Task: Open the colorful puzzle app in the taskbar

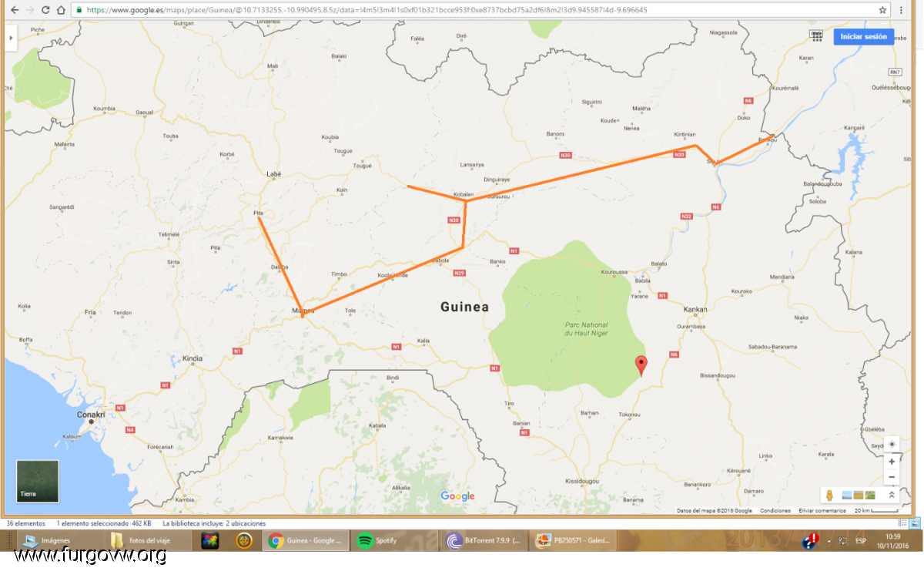Action: (210, 540)
